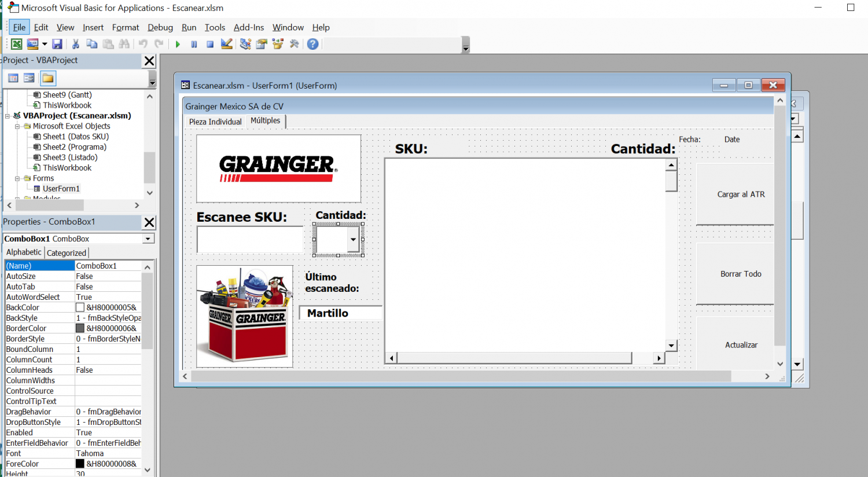
Task: Click the View Microsoft Excel icon
Action: tap(17, 44)
